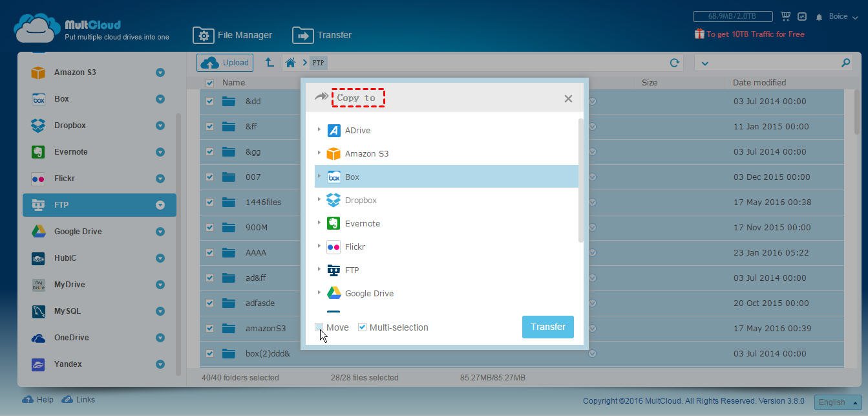868x416 pixels.
Task: Expand the Amazon S3 tree node
Action: tap(319, 153)
